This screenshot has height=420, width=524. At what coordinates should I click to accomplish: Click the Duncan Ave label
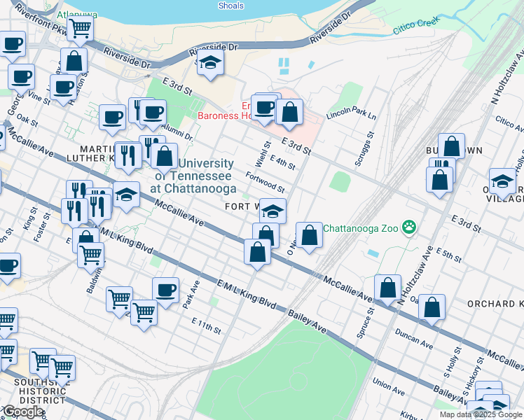tap(414, 339)
